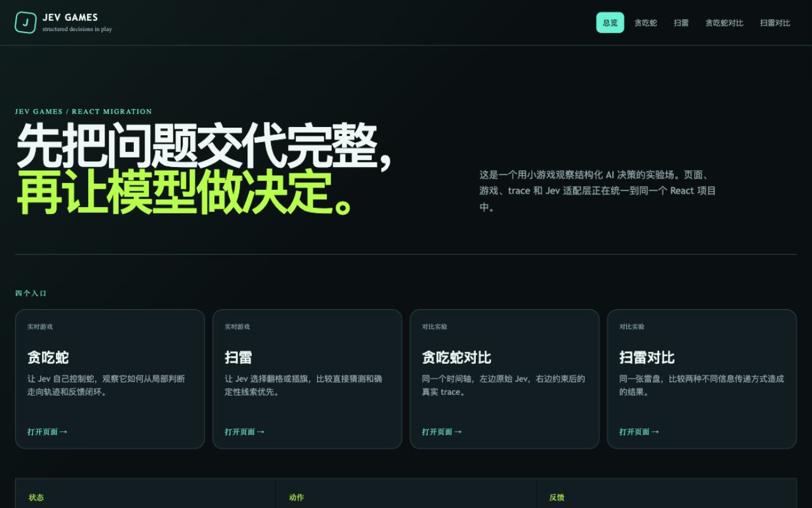Click the 状态 panel heading
Image resolution: width=812 pixels, height=508 pixels.
click(x=36, y=497)
